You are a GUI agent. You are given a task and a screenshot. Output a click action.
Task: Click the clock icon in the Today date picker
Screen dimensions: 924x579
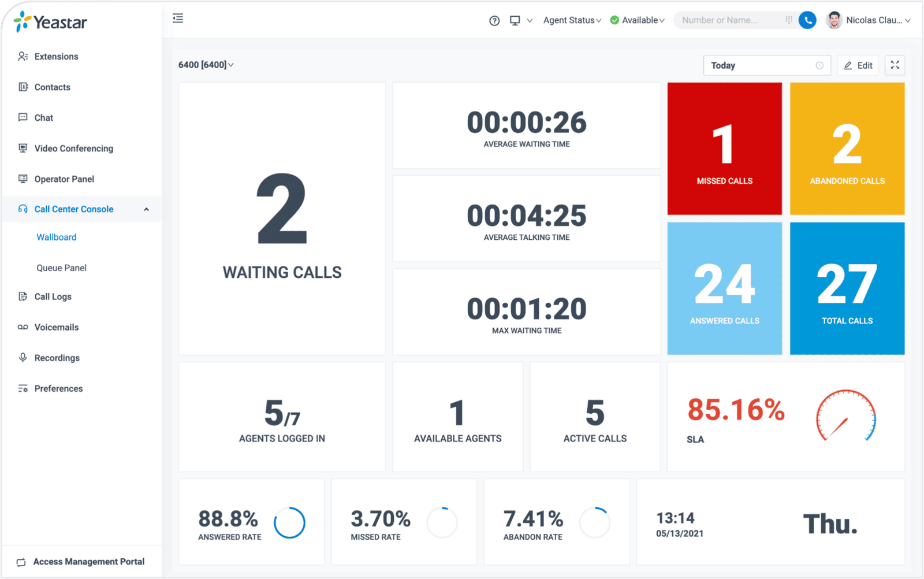tap(819, 65)
